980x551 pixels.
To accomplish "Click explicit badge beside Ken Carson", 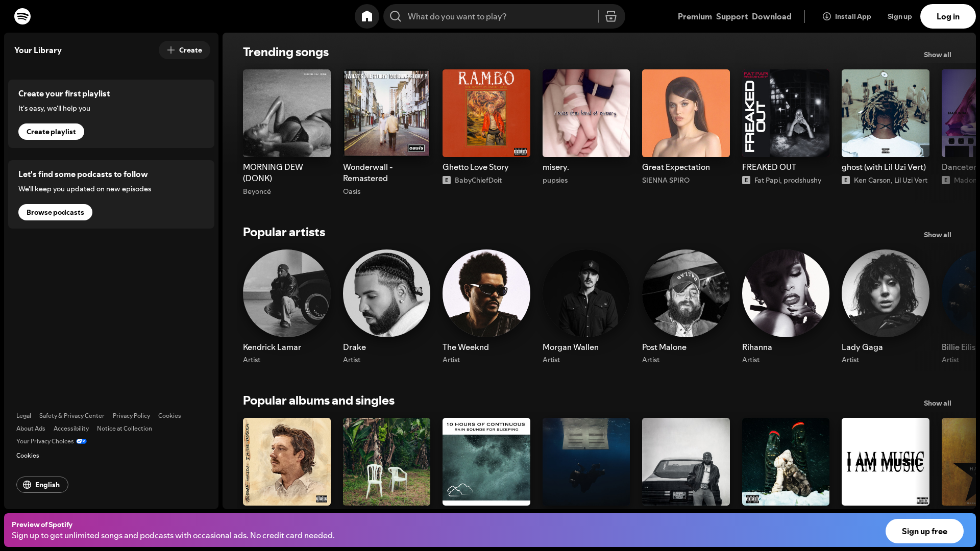I will tap(846, 180).
